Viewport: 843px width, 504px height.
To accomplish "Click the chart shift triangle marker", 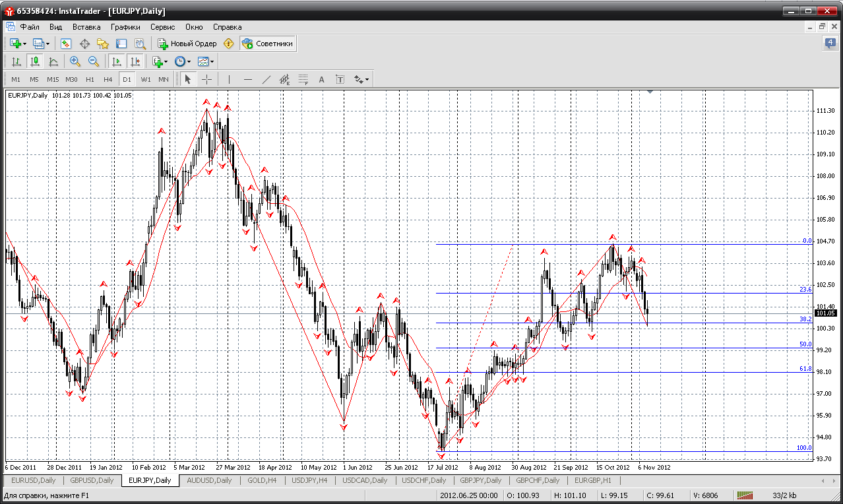I will [x=650, y=92].
